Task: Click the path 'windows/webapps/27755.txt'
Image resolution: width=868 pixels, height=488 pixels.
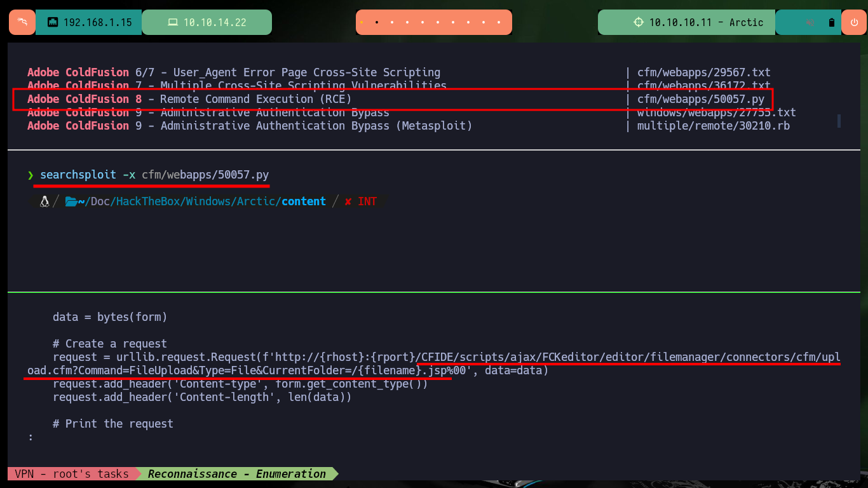Action: 717,112
